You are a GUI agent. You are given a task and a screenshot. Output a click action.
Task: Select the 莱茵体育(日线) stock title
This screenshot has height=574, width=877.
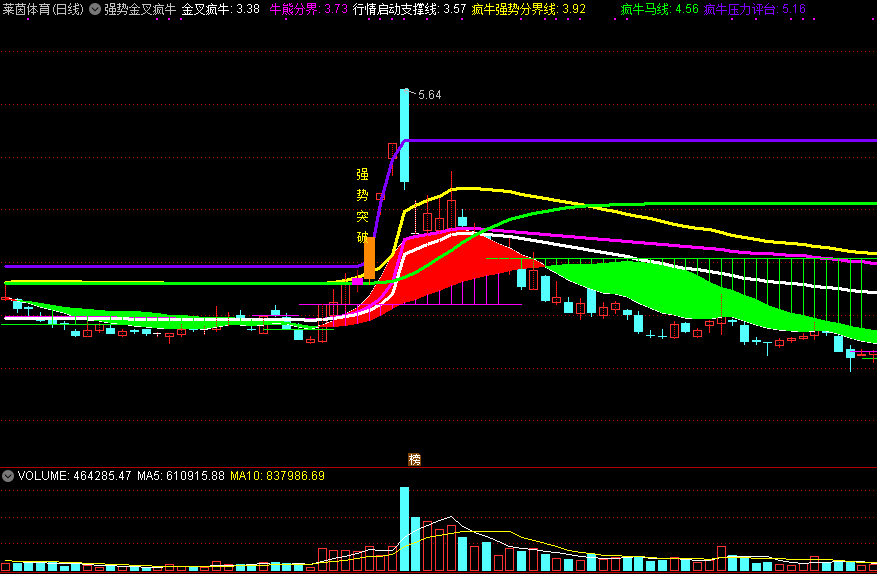coord(43,10)
